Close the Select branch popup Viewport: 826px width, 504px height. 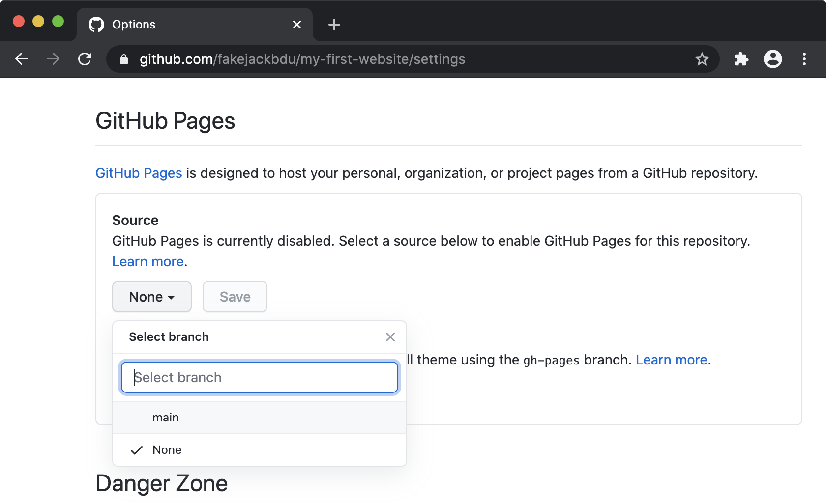point(390,337)
